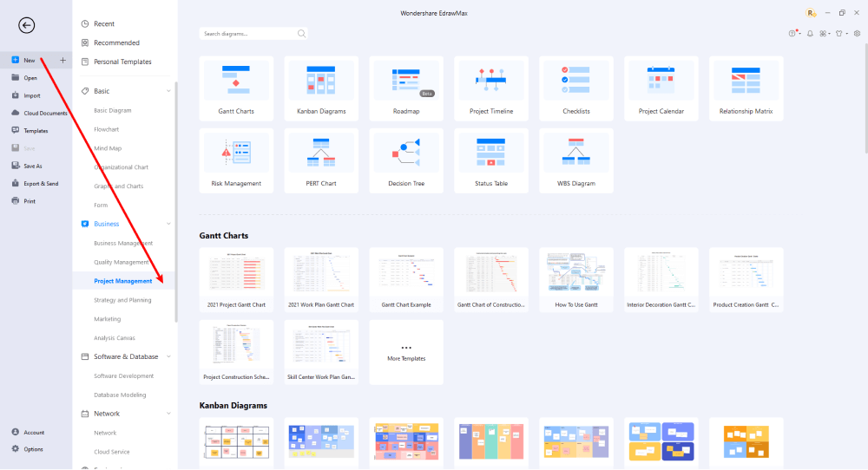Click the help question mark icon

(x=792, y=34)
